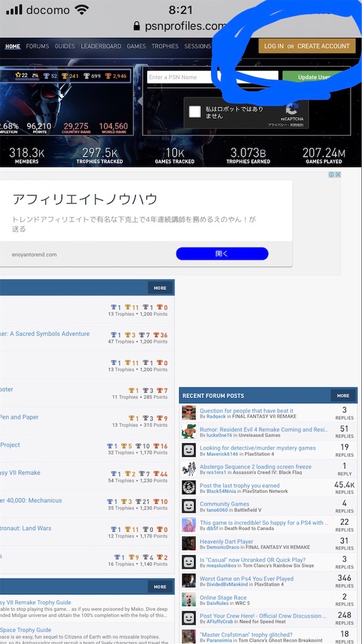Open the 40,000: Mechanicus game link
This screenshot has height=644, width=362.
(x=31, y=500)
